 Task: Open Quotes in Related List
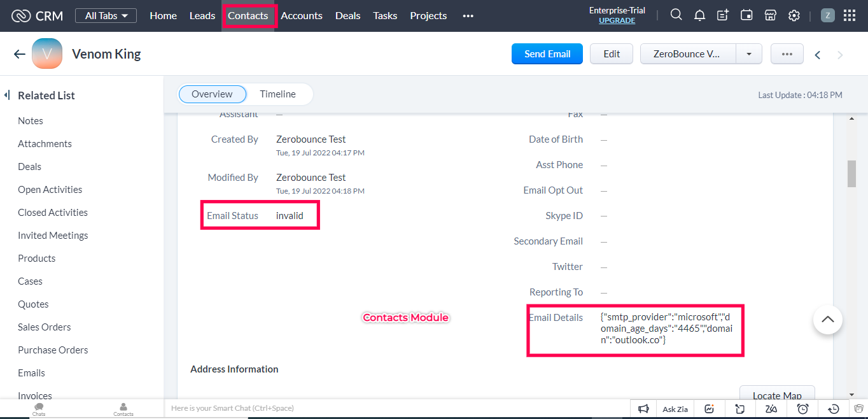[x=33, y=304]
